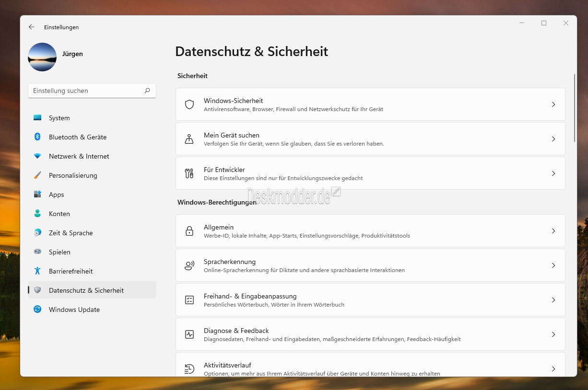Click the Barrierefreiheit accessibility icon
Viewport: 588px width, 390px height.
tap(37, 271)
